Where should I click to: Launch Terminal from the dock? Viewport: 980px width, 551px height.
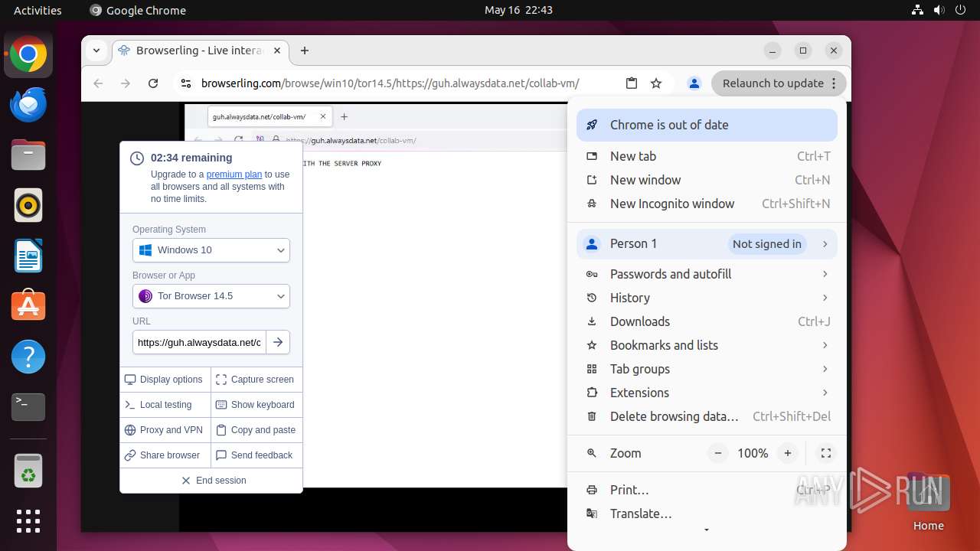(x=28, y=407)
